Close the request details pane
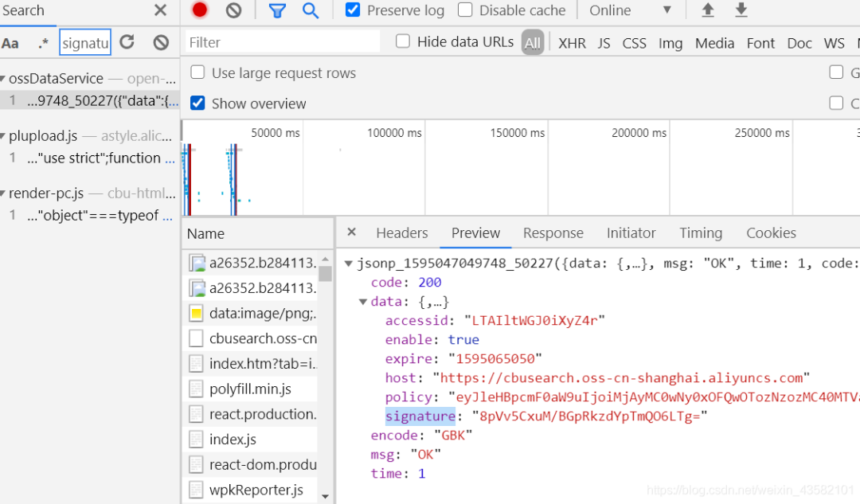This screenshot has width=860, height=504. [x=352, y=232]
